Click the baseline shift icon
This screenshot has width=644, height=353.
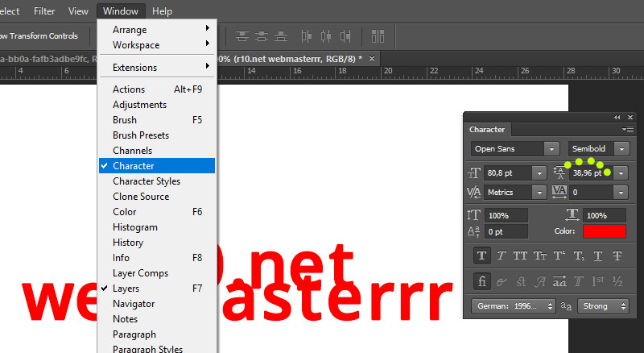click(473, 231)
